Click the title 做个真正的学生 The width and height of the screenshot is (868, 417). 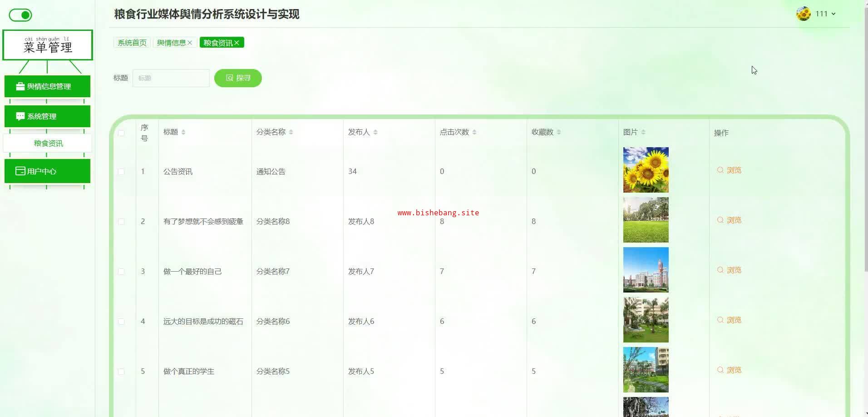point(189,372)
